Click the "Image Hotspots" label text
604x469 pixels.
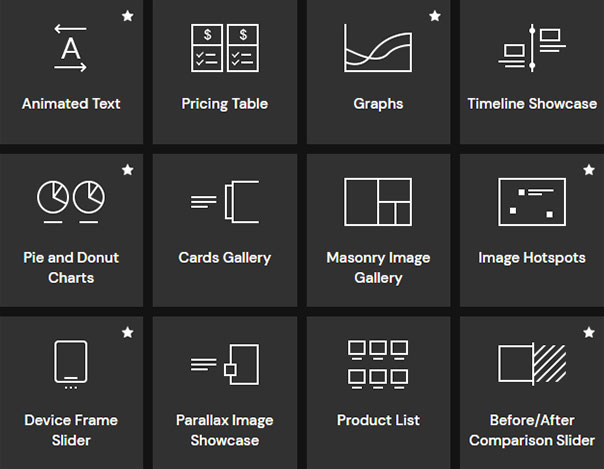532,257
